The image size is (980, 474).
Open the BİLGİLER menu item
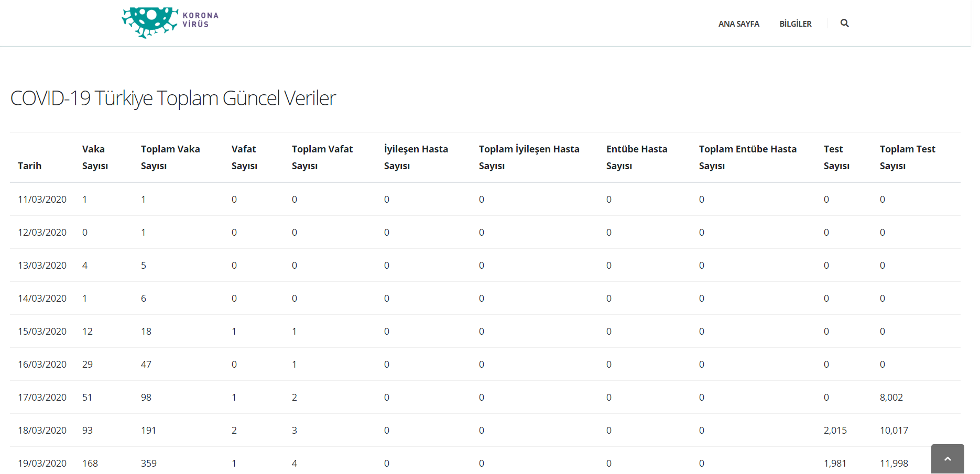[x=795, y=24]
